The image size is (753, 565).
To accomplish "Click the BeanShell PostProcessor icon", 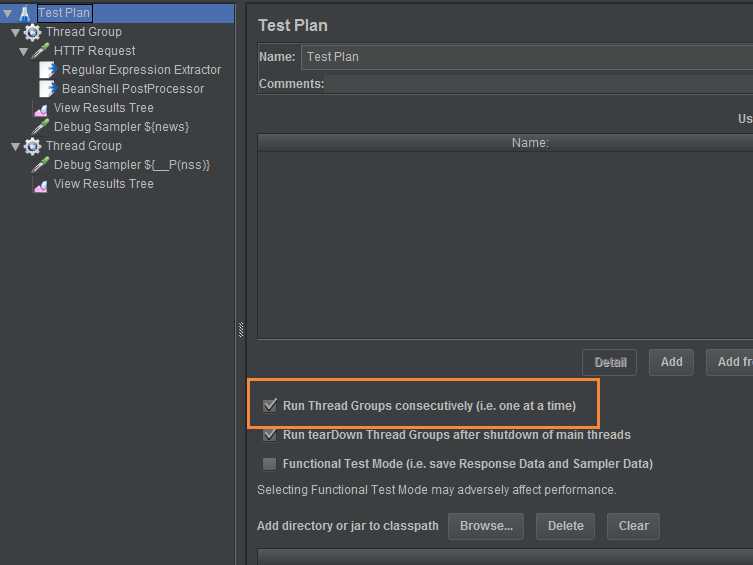I will (x=48, y=89).
